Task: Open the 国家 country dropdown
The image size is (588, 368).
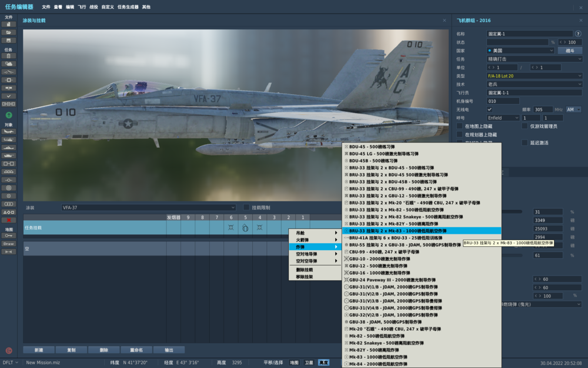Action: click(x=520, y=50)
